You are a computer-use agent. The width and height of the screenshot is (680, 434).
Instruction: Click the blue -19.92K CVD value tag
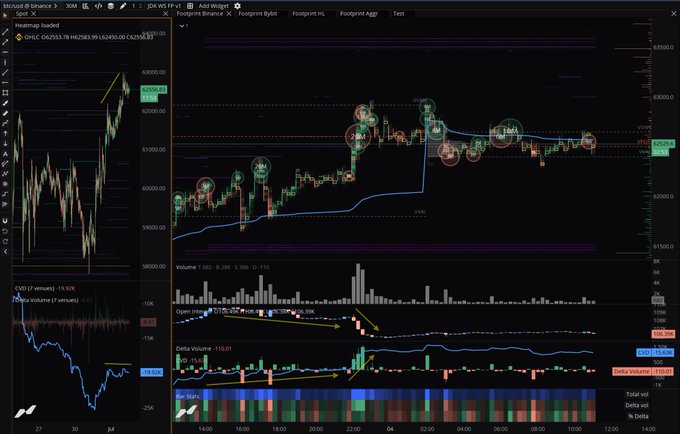(x=152, y=372)
